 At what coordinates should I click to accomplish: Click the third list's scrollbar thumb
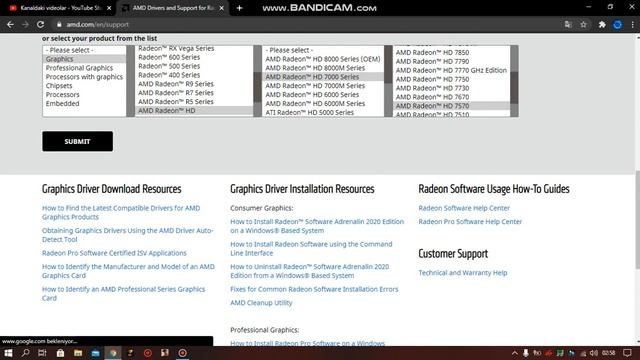click(x=388, y=64)
